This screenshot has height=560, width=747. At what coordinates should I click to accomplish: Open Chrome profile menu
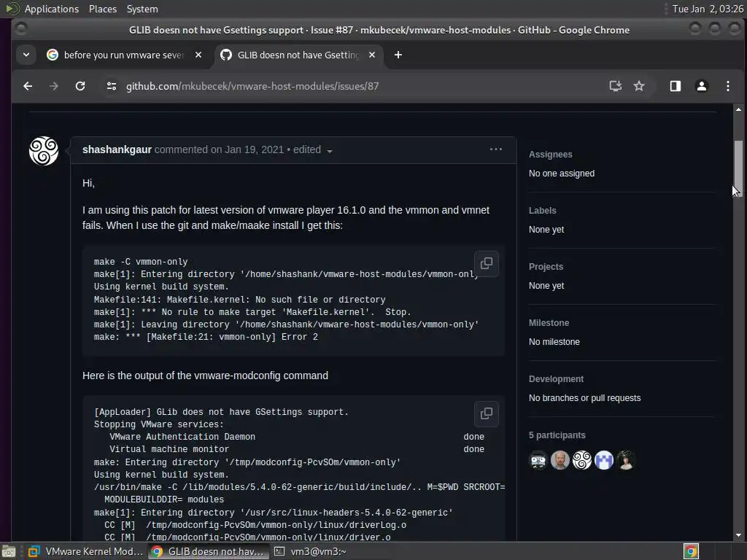tap(701, 86)
